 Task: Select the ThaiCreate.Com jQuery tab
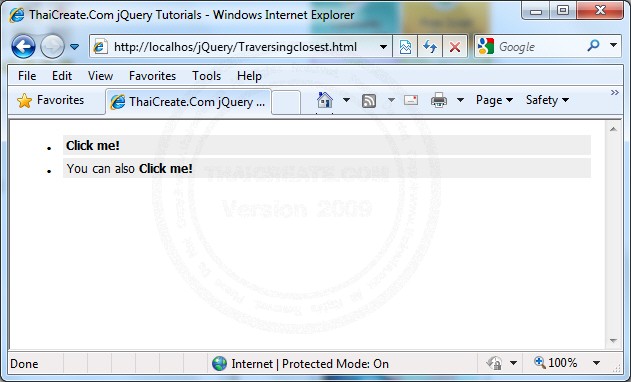[188, 102]
